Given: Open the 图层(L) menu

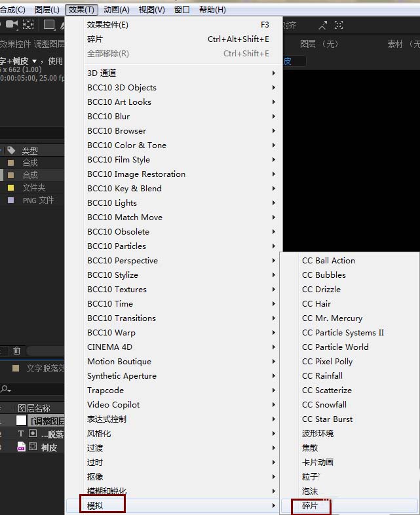Looking at the screenshot, I should pyautogui.click(x=47, y=10).
